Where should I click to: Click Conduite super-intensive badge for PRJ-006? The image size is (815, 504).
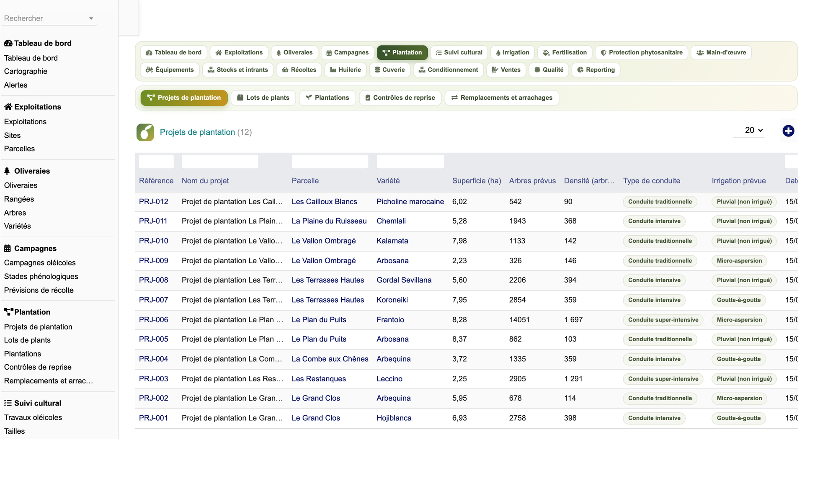pyautogui.click(x=663, y=320)
